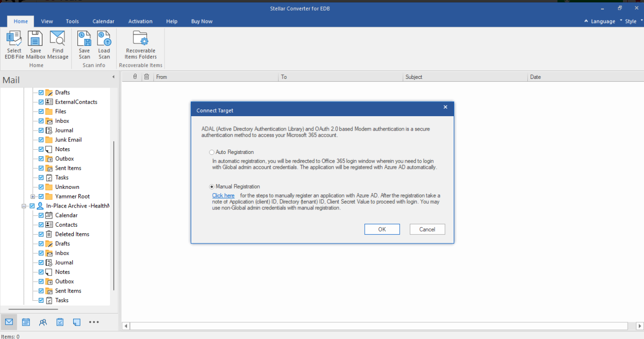Image resolution: width=644 pixels, height=339 pixels.
Task: Collapse the In-Place Archive mailbox node
Action: tap(23, 206)
